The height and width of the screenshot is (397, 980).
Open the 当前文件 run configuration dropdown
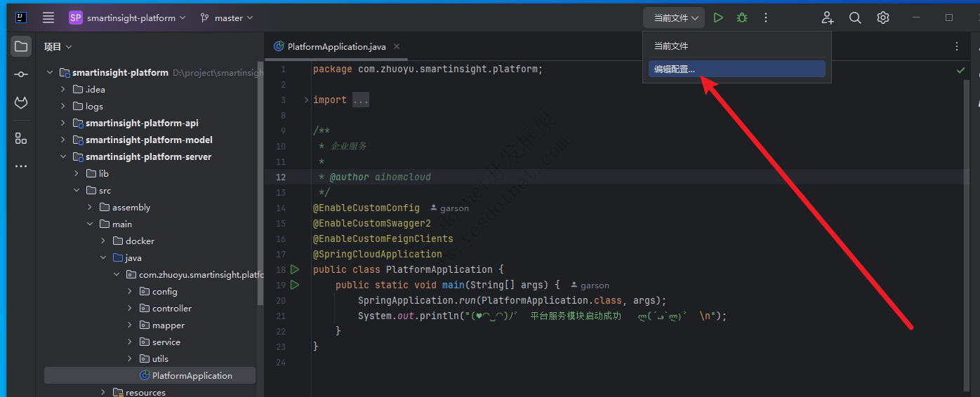pyautogui.click(x=674, y=18)
